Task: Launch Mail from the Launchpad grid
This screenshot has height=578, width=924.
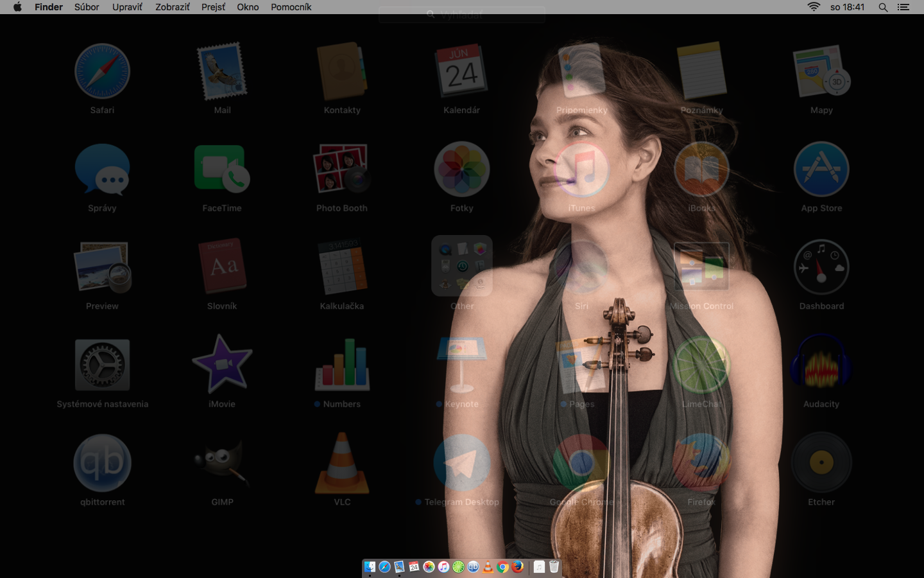Action: (x=222, y=71)
